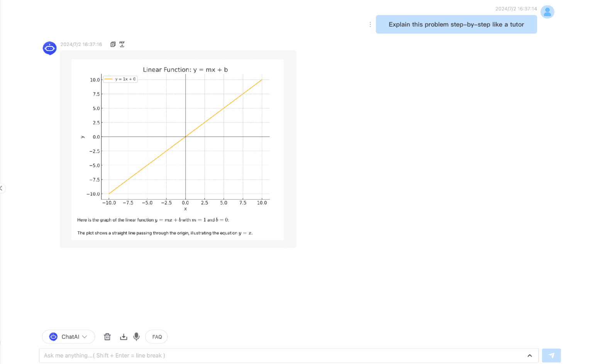Click the 'Explain this problem step-by-step' message bubble

tap(456, 24)
